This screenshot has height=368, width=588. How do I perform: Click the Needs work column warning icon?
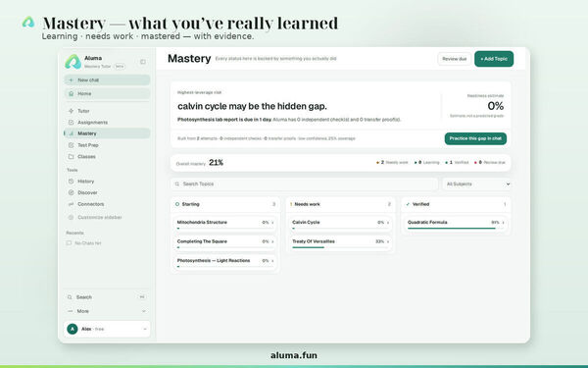click(x=291, y=204)
